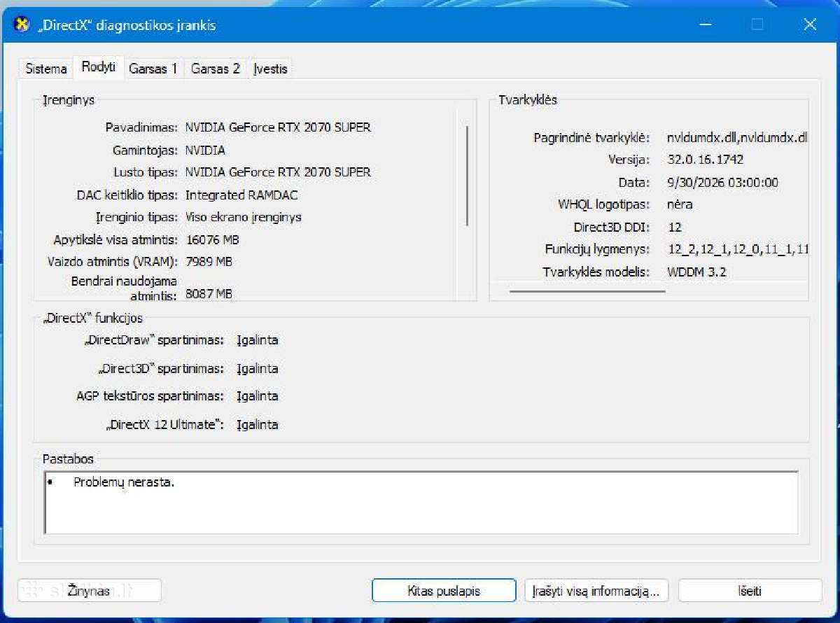This screenshot has height=623, width=840.
Task: Click inside the Pastabos notes box
Action: (421, 503)
